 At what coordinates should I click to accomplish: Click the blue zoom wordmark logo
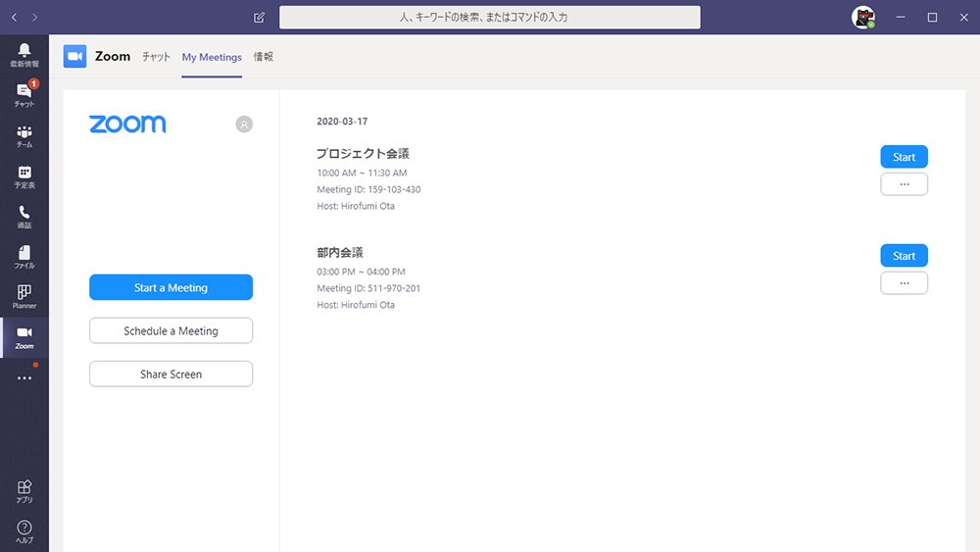(x=127, y=124)
